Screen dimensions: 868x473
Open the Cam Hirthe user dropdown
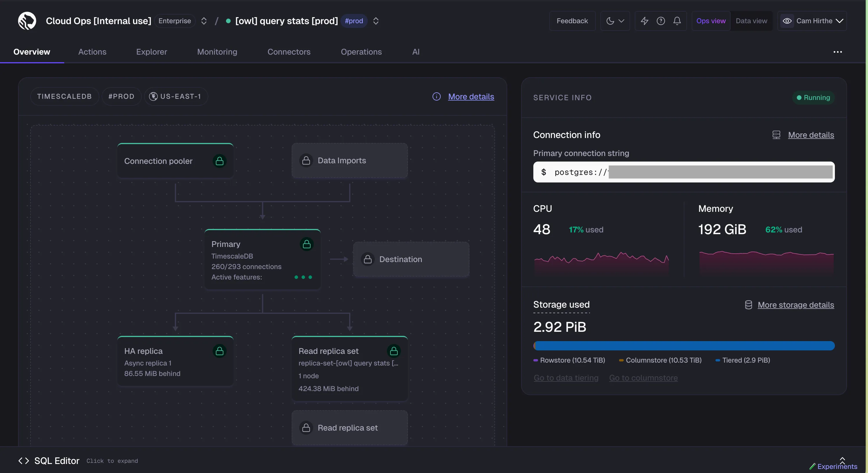click(812, 21)
